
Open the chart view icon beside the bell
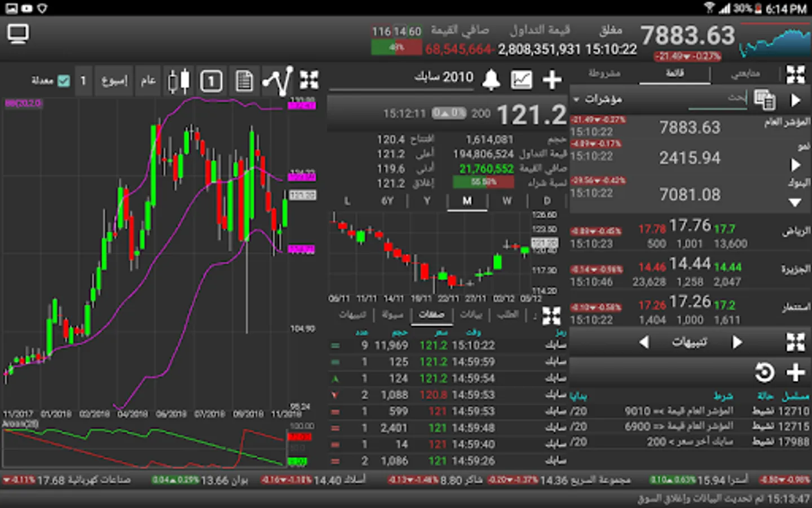coord(522,80)
